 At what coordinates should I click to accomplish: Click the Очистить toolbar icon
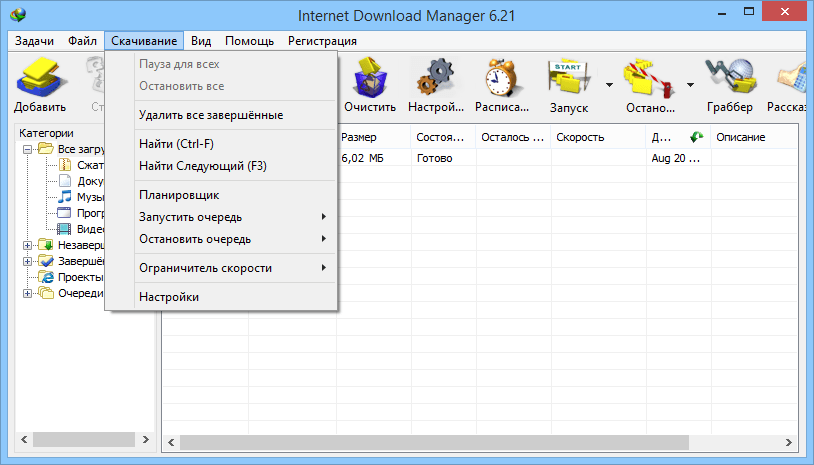[370, 84]
